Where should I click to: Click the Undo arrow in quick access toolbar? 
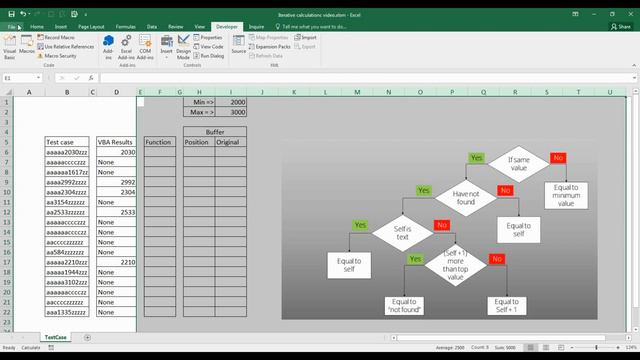23,14
